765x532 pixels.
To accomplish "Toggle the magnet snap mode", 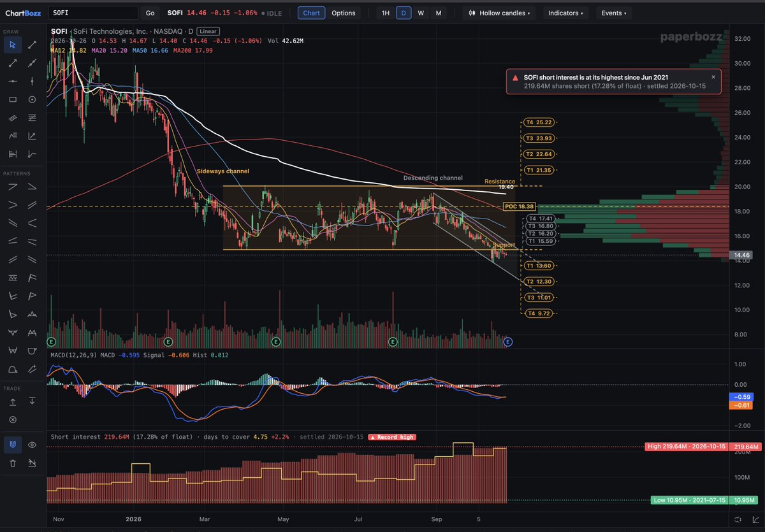I will click(12, 445).
